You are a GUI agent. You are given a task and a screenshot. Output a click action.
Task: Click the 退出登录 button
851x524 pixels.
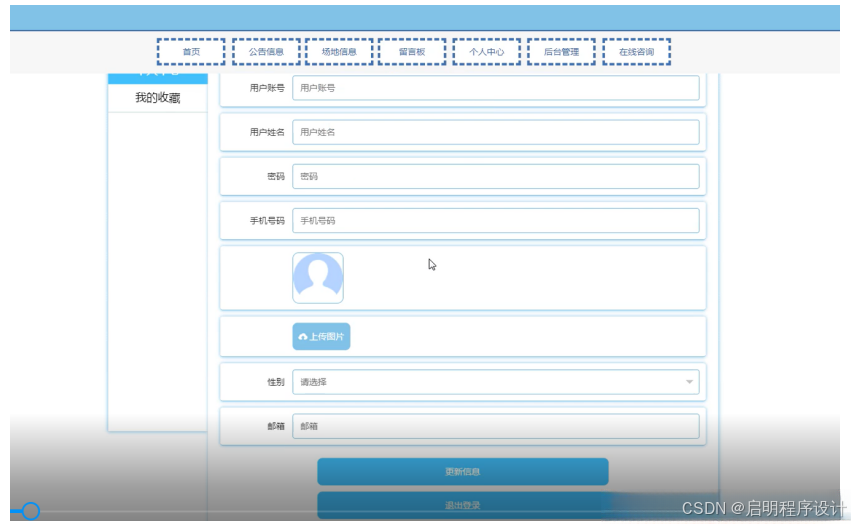coord(463,506)
